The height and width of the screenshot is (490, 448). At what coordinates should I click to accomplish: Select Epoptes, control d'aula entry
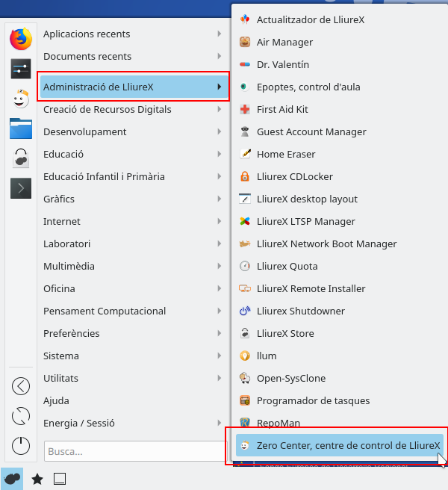[308, 87]
